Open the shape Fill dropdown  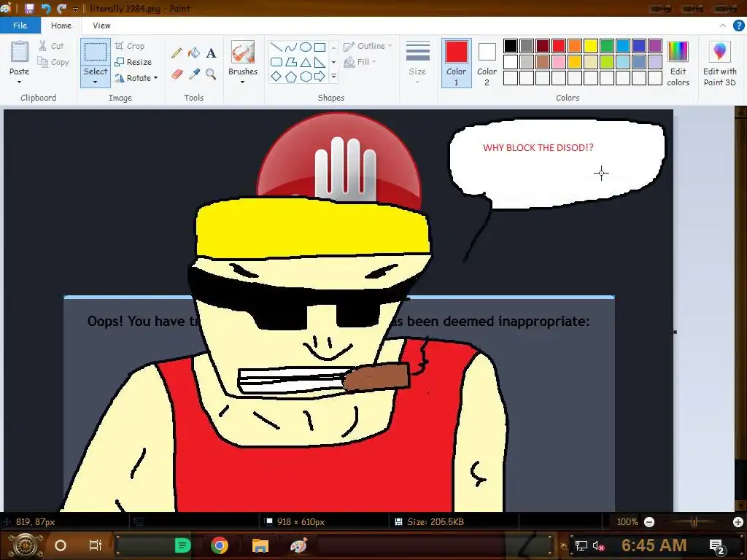pos(360,62)
